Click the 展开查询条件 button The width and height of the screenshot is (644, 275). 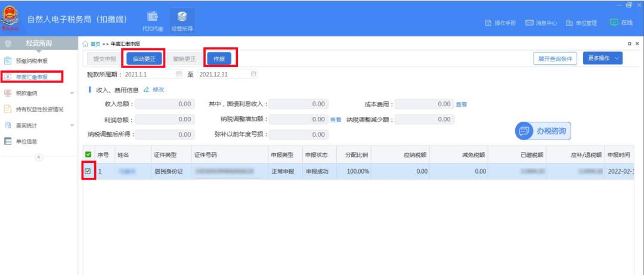[555, 58]
